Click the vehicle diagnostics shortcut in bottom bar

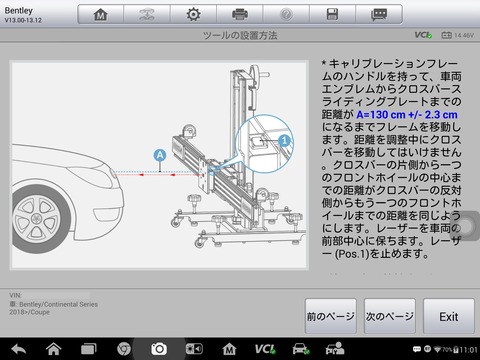(x=301, y=349)
